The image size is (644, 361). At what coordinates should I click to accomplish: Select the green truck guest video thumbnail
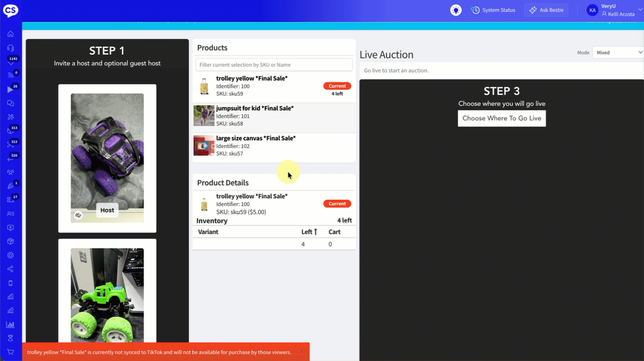pos(107,295)
